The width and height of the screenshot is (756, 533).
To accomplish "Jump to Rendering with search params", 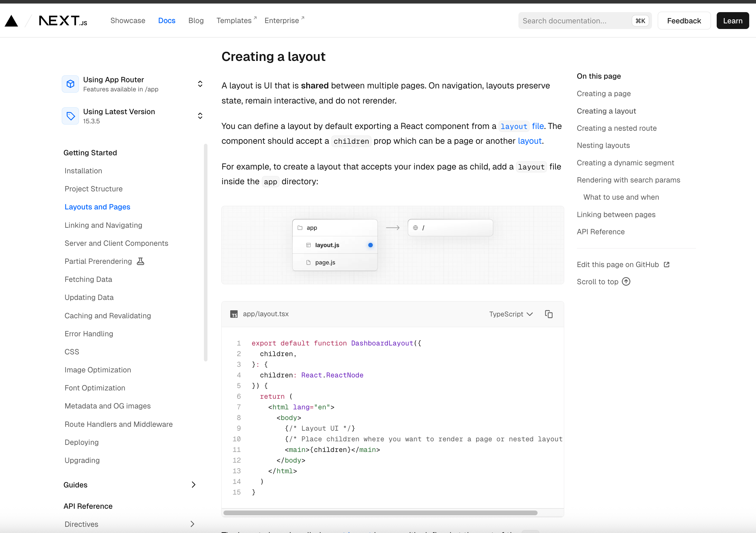I will pos(628,180).
